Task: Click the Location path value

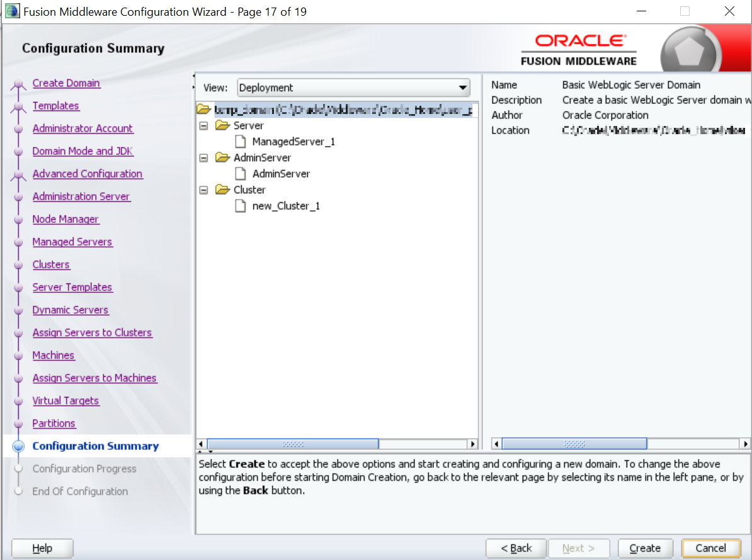Action: click(654, 130)
